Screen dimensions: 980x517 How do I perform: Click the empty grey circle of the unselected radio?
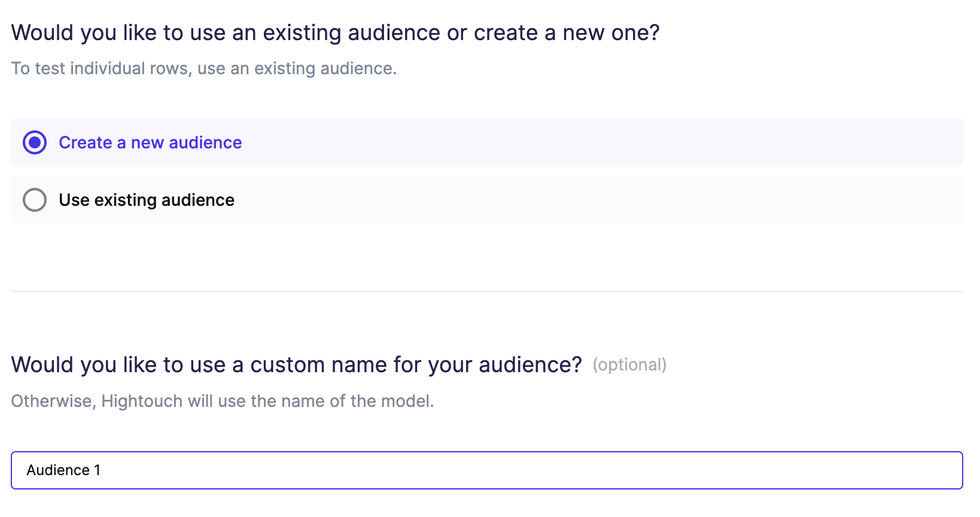click(35, 200)
